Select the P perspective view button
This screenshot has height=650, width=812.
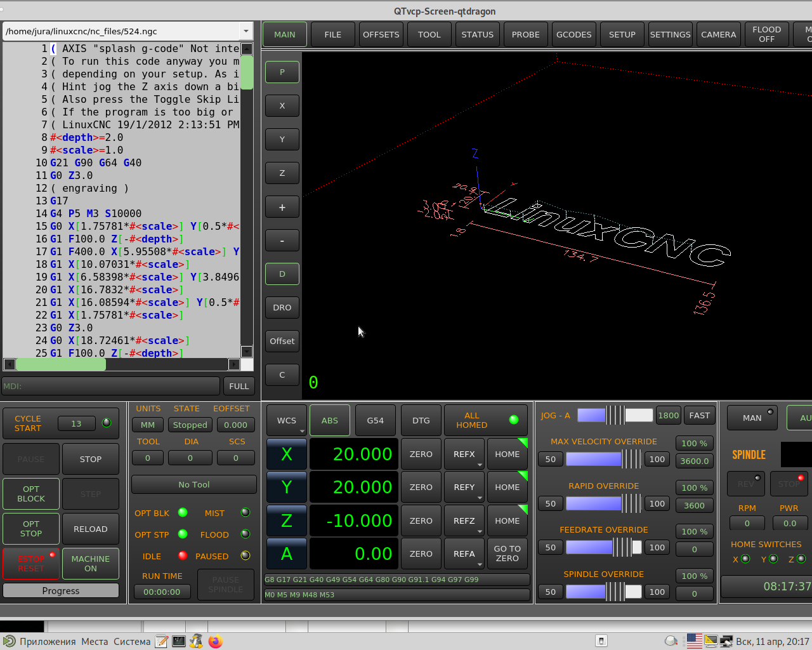tap(282, 72)
